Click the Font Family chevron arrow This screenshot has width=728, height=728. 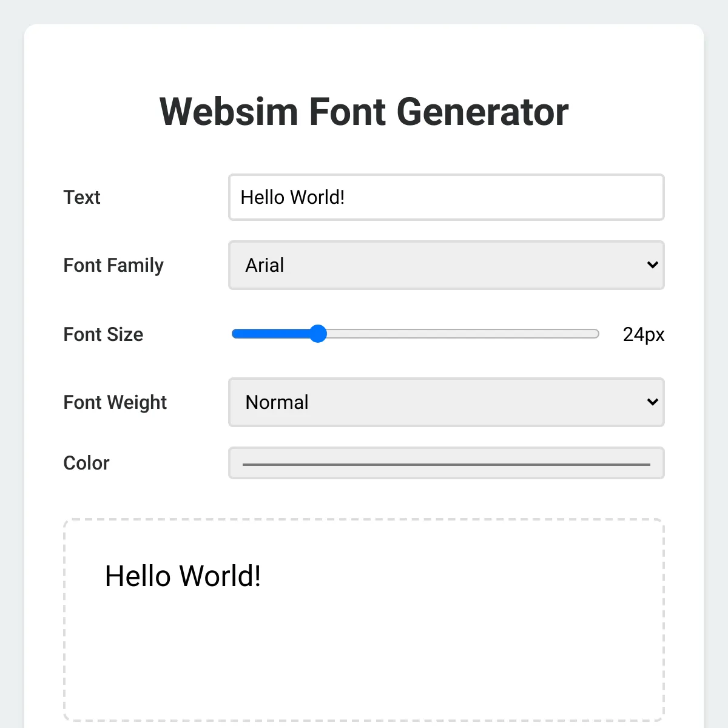[652, 265]
